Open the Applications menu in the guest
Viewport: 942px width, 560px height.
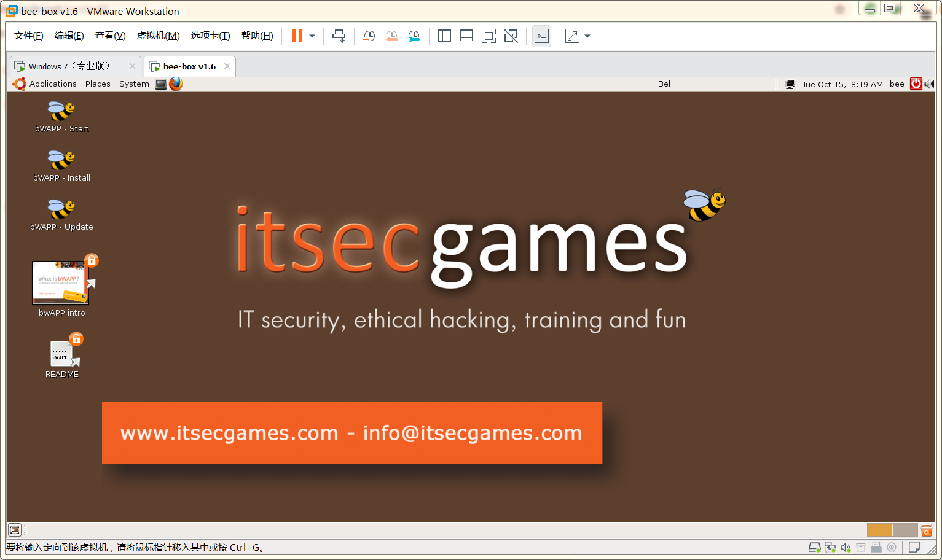[53, 84]
